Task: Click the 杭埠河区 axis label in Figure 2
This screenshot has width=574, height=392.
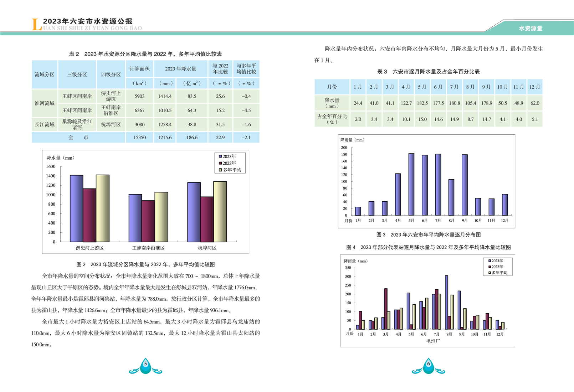Action: (207, 248)
